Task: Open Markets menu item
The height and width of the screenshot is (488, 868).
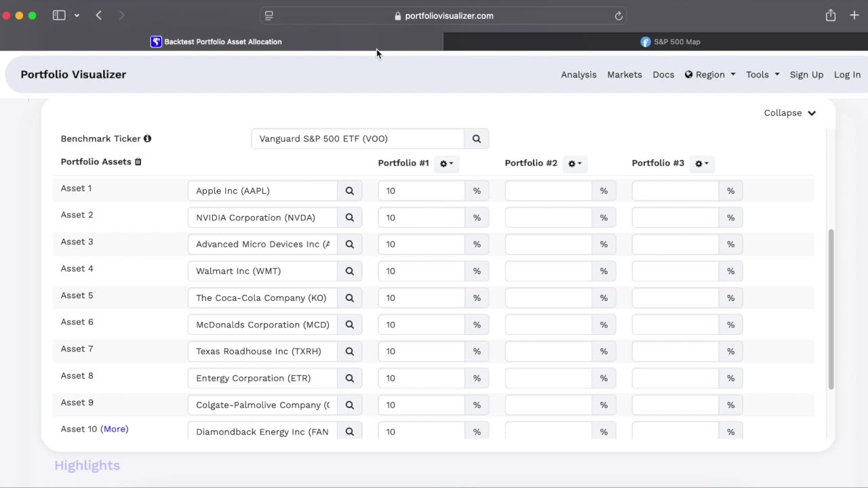Action: tap(625, 75)
